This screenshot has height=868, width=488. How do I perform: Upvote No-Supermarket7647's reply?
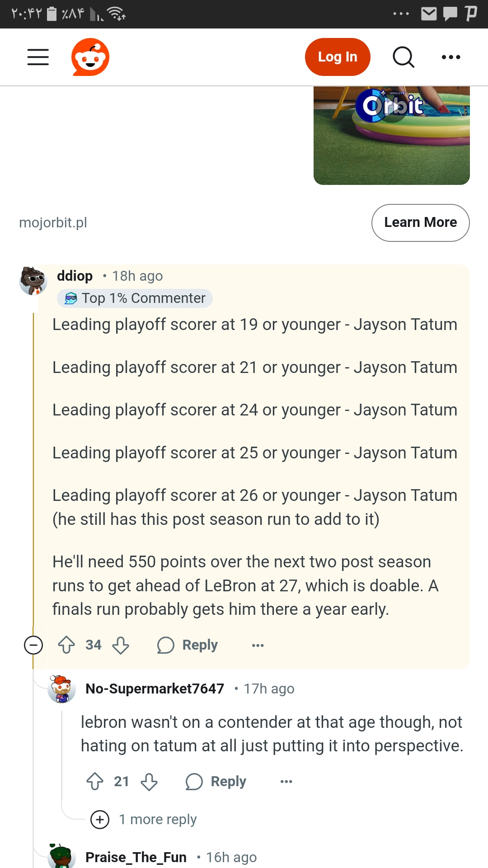(x=95, y=782)
